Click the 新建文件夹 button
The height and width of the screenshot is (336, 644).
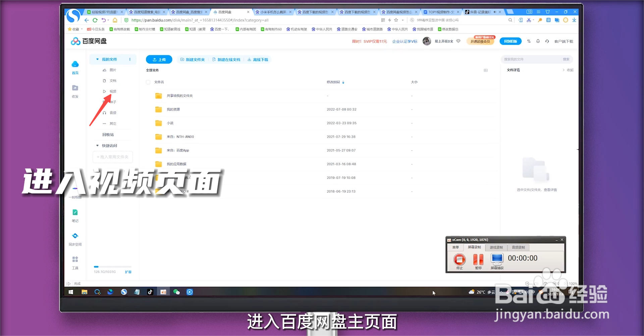(193, 60)
